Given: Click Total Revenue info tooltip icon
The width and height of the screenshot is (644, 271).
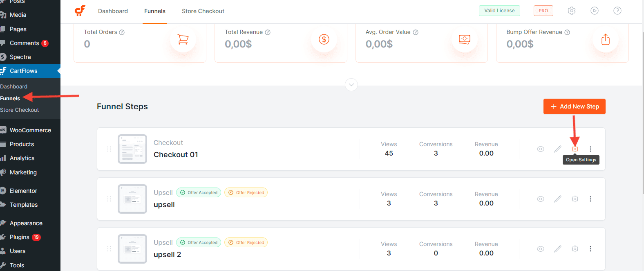Looking at the screenshot, I should [268, 32].
